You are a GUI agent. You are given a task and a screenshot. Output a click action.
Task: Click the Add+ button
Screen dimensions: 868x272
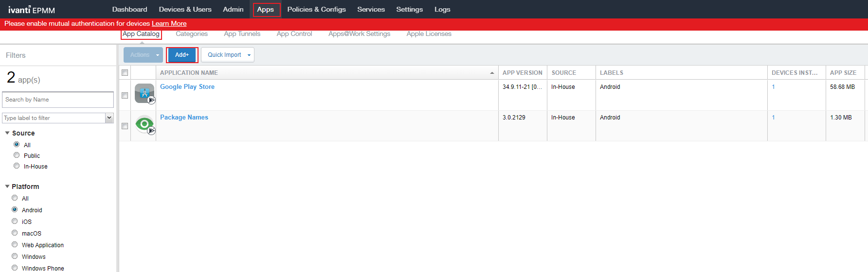[x=182, y=55]
